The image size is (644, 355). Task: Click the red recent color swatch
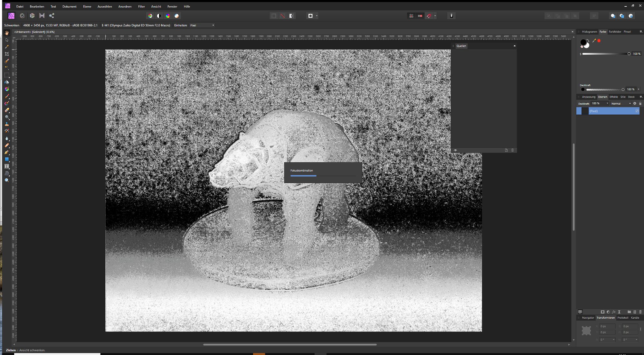599,41
